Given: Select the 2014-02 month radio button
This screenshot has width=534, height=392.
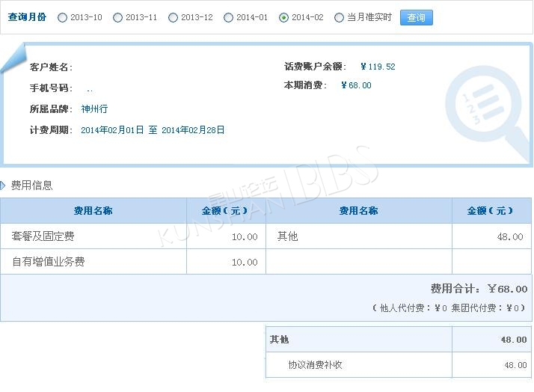Looking at the screenshot, I should click(284, 18).
